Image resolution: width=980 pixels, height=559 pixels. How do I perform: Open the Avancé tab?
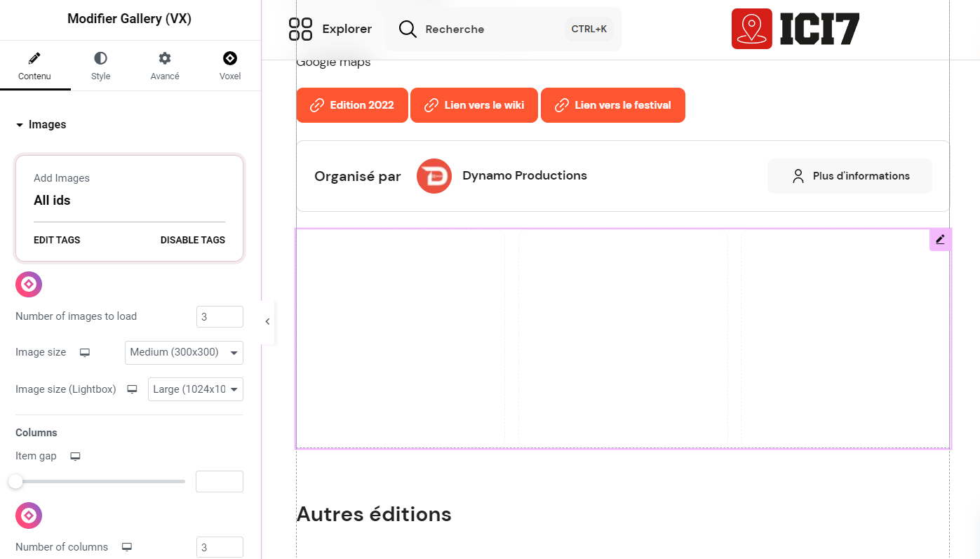click(164, 66)
